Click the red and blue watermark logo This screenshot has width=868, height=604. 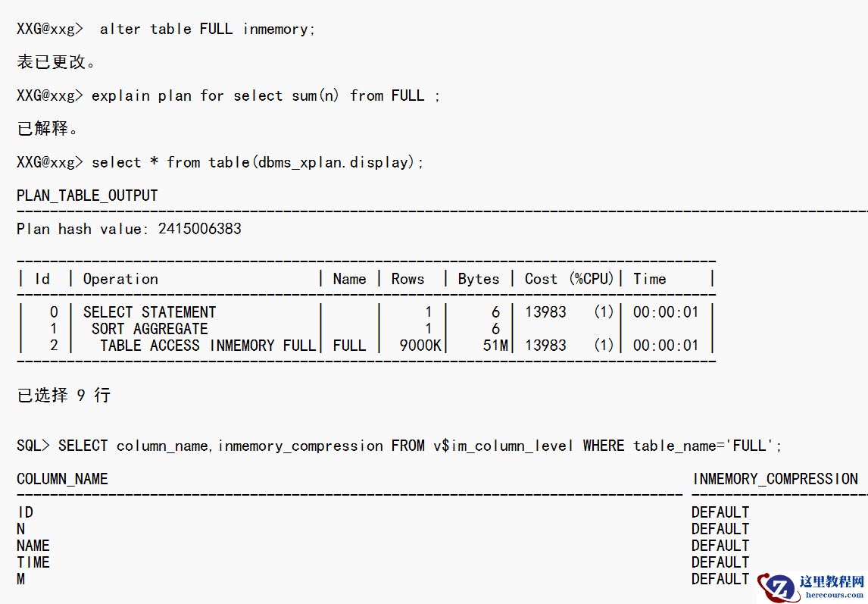(776, 587)
